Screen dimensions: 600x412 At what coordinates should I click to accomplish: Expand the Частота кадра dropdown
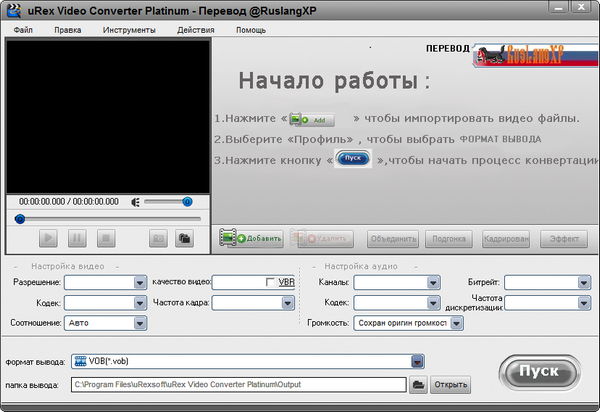(288, 303)
